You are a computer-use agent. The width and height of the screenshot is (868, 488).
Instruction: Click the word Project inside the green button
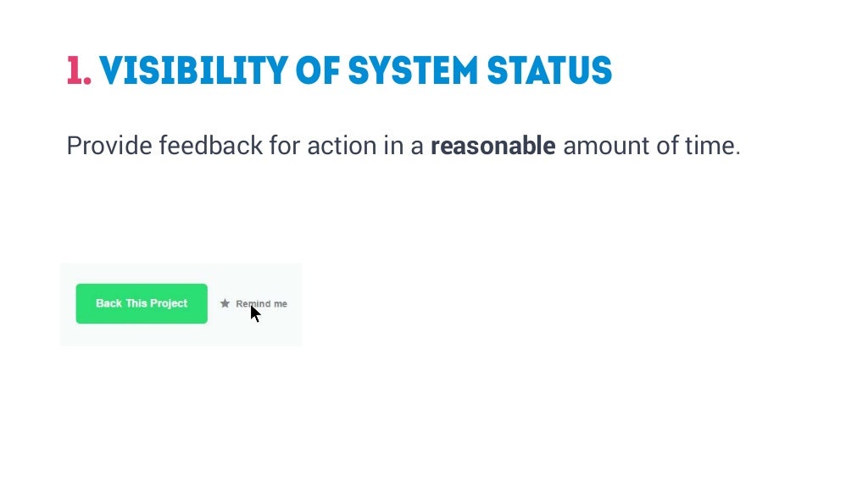click(169, 303)
